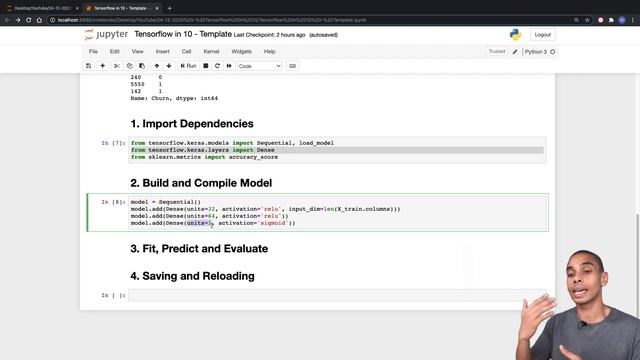640x360 pixels.
Task: Open the command palette keyboard icon
Action: coord(292,66)
